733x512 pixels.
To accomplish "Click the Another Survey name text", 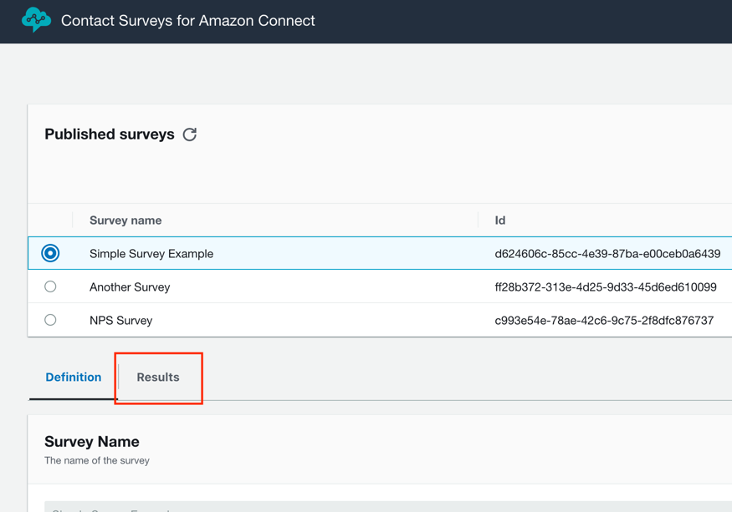I will coord(130,287).
